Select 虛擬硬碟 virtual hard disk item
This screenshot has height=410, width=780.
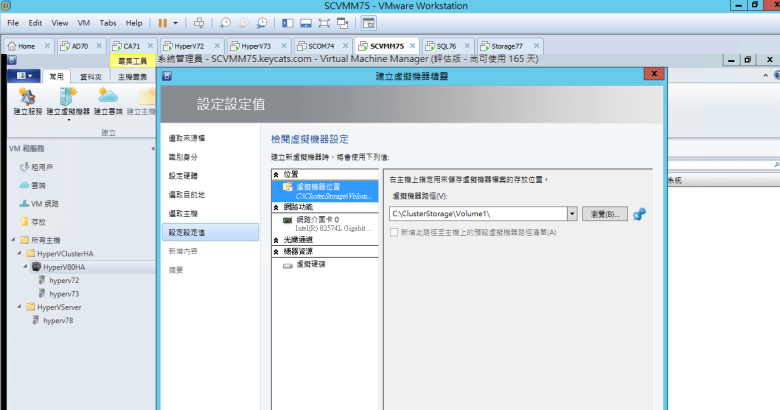[x=310, y=263]
